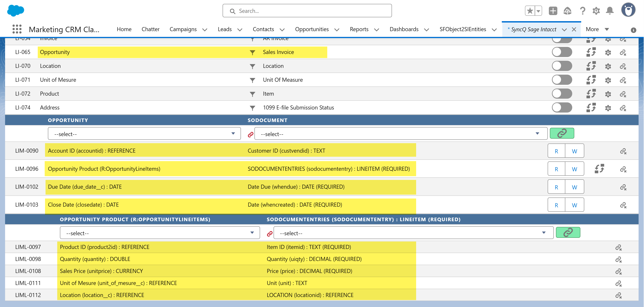Expand the Campaigns tab chevron
Screen dimensions: 644x307
click(205, 30)
